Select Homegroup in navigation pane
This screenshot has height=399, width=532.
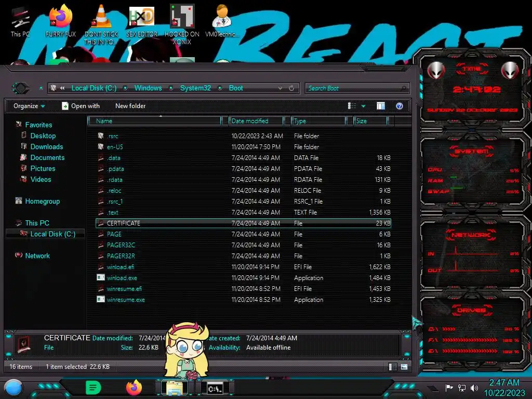point(42,201)
